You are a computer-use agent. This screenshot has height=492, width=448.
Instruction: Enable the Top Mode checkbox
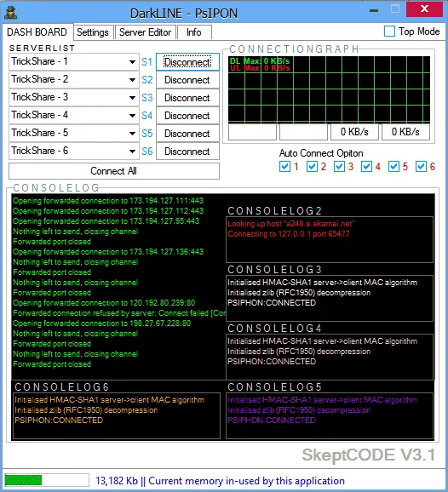(x=389, y=31)
